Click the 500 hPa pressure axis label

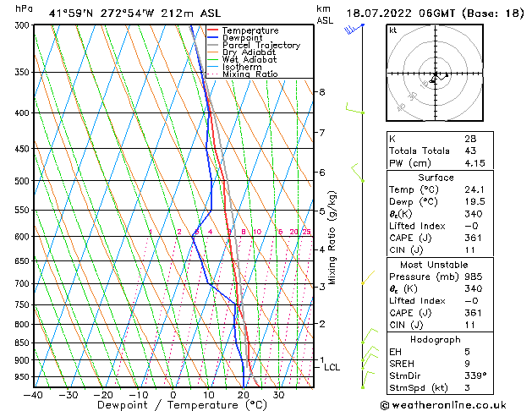click(x=22, y=181)
